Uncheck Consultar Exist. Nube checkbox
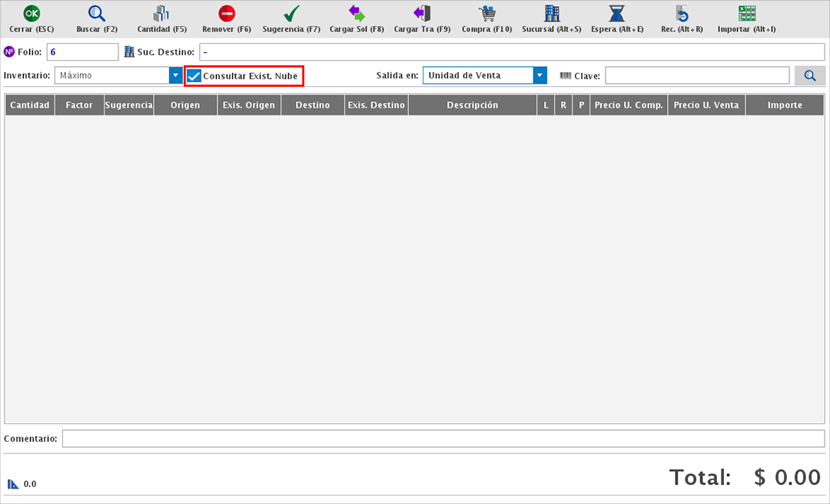 [x=194, y=76]
